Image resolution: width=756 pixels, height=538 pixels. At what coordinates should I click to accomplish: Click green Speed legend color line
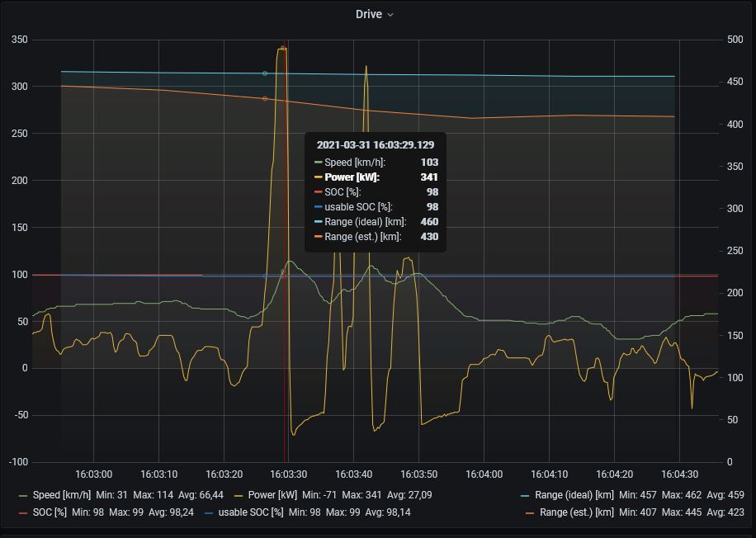tap(23, 496)
